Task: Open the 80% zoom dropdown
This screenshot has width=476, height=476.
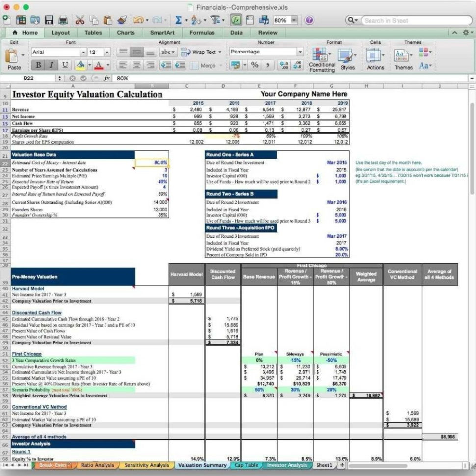Action: click(294, 20)
